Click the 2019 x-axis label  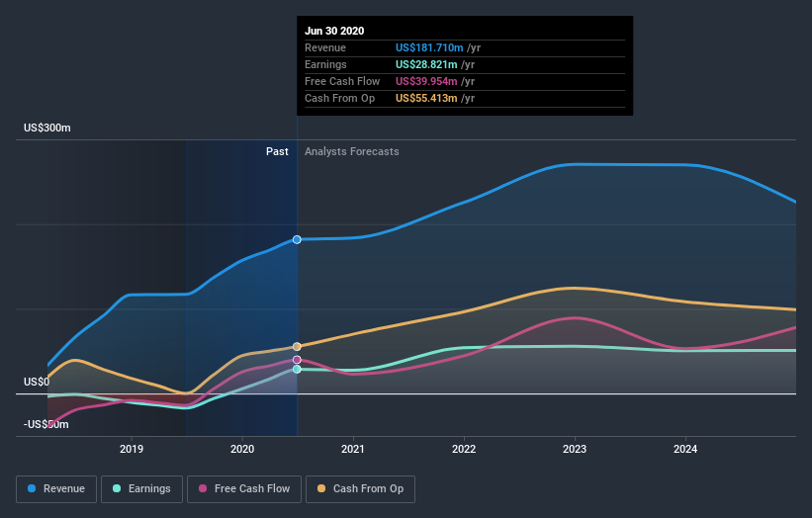coord(132,449)
